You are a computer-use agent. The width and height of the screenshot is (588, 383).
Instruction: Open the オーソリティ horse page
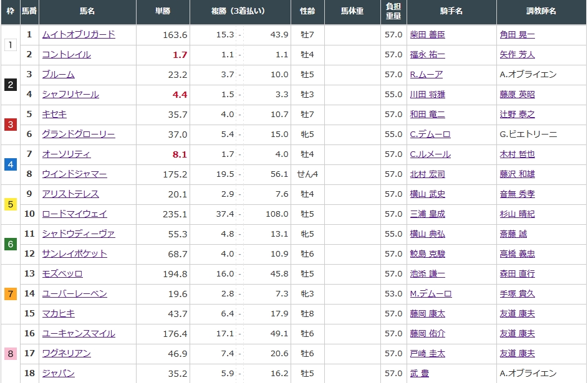pyautogui.click(x=66, y=154)
